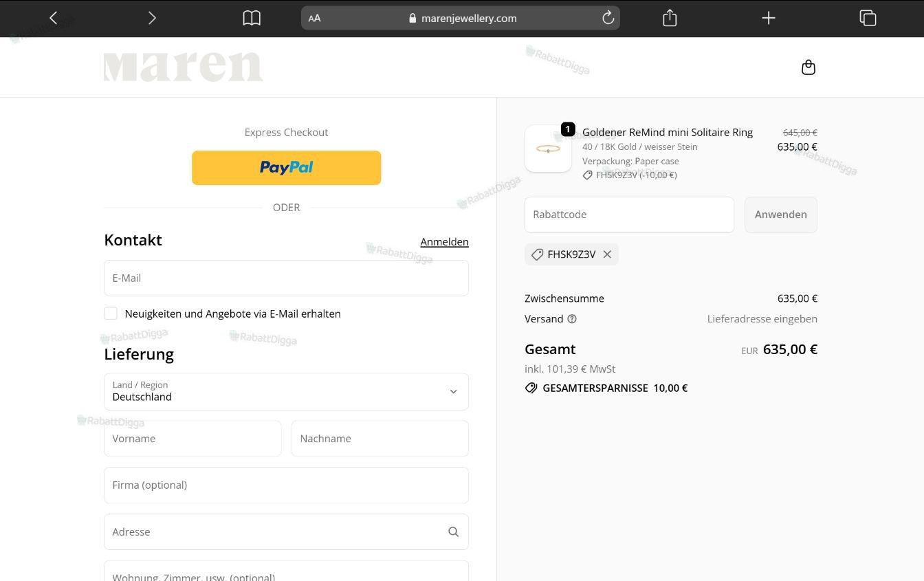This screenshot has width=924, height=581.
Task: Enable Neuigkeiten und Angebote email checkbox
Action: 111,314
